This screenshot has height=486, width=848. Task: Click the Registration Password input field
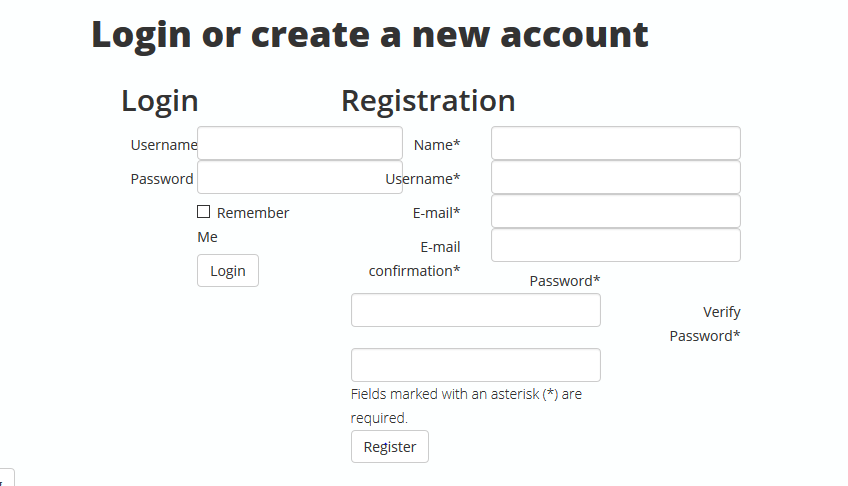pos(475,310)
